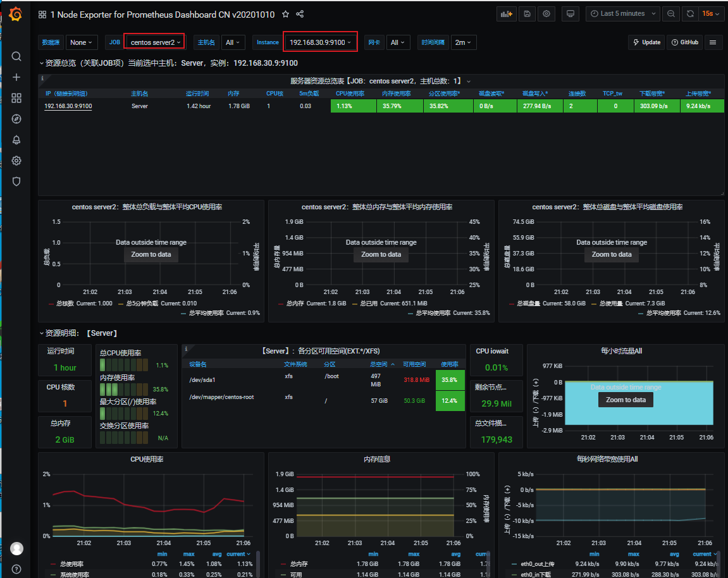Click the 最大分区(/)使用率 bar gauge

point(123,413)
